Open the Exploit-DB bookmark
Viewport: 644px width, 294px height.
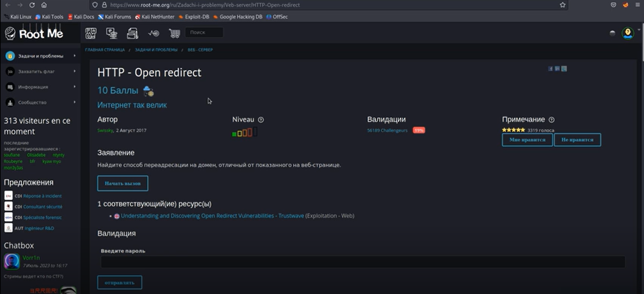[x=194, y=17]
